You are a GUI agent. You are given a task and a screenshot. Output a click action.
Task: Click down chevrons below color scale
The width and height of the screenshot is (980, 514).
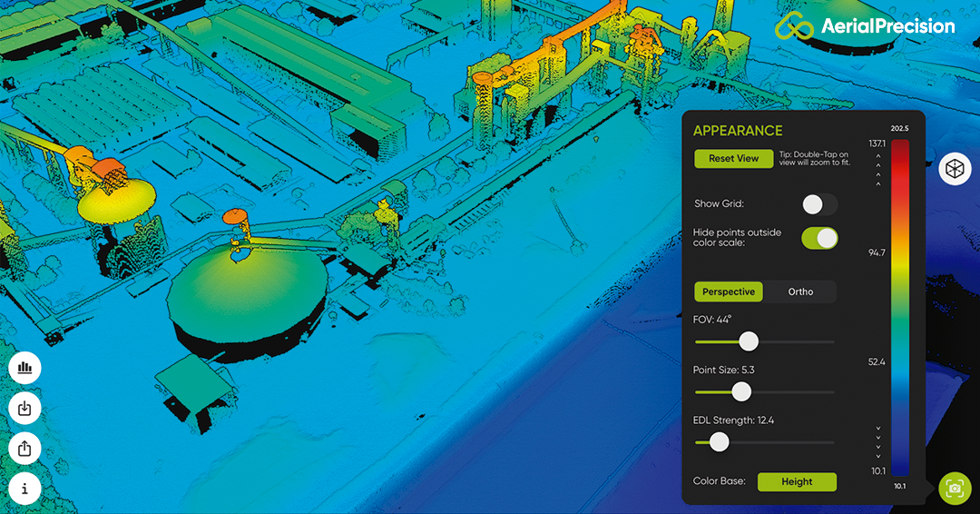coord(878,442)
